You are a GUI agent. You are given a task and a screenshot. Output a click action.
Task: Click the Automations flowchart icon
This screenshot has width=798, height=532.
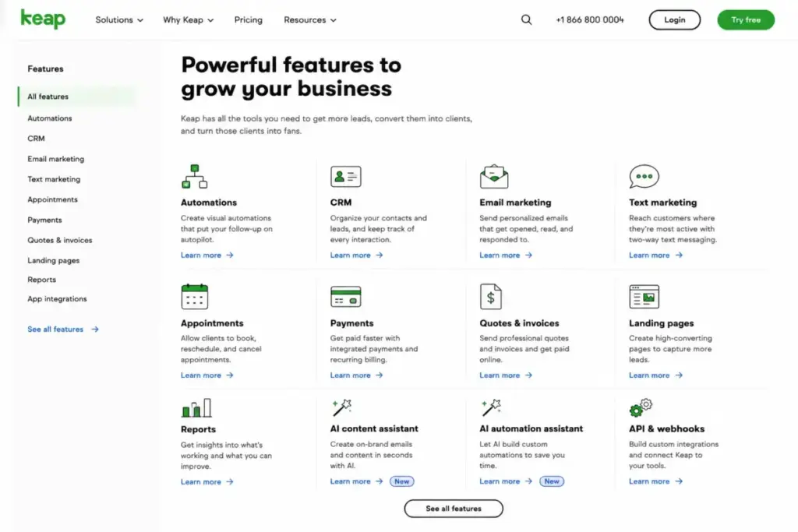(x=194, y=177)
